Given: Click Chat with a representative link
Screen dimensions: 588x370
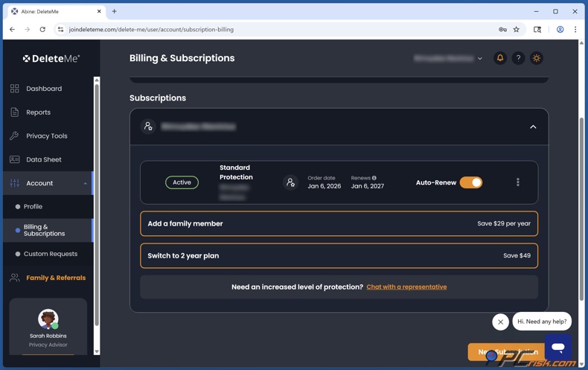Looking at the screenshot, I should coord(406,287).
